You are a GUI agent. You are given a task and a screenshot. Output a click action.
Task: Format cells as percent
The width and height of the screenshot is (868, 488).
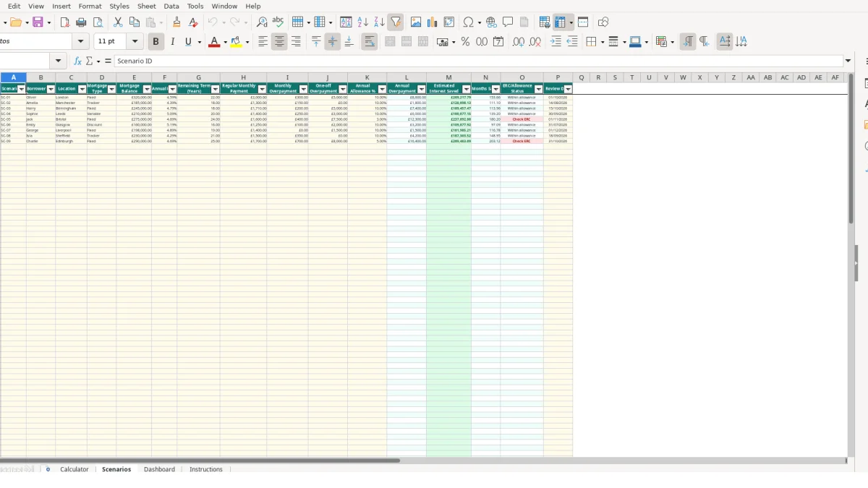click(465, 42)
